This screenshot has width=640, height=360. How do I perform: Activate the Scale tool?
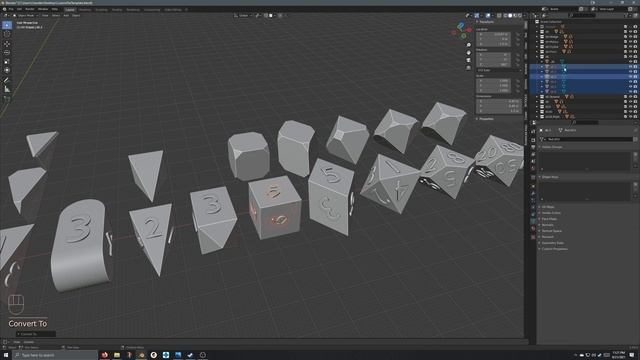(7, 61)
